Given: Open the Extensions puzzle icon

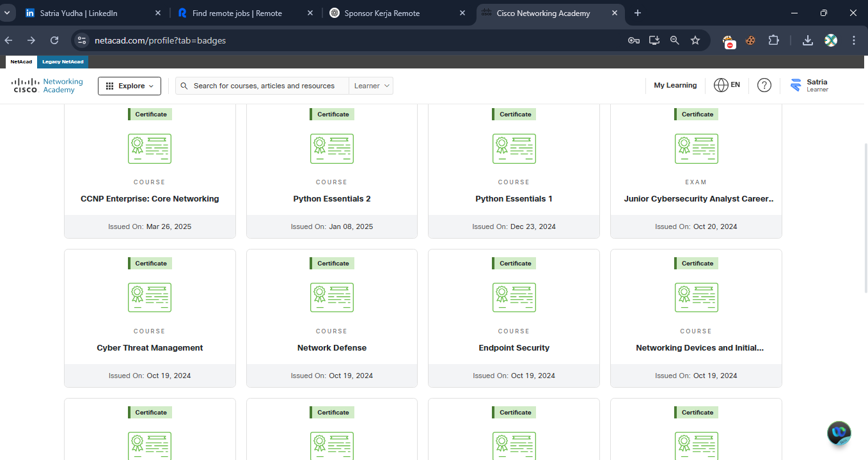Looking at the screenshot, I should [773, 40].
